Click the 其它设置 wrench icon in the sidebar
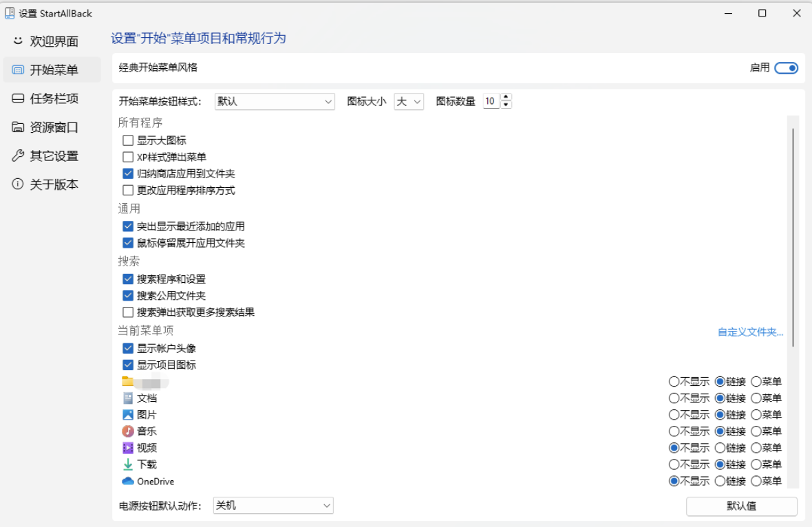The height and width of the screenshot is (527, 812). 18,155
